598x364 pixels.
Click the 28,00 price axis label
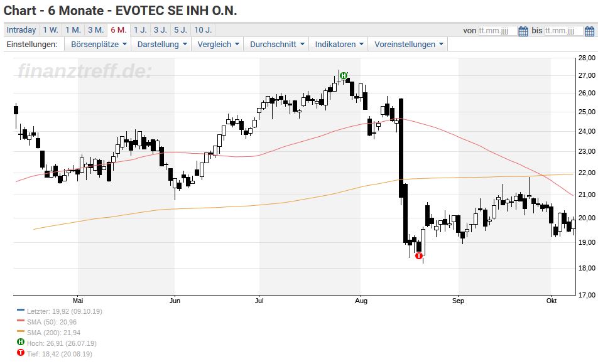[587, 58]
